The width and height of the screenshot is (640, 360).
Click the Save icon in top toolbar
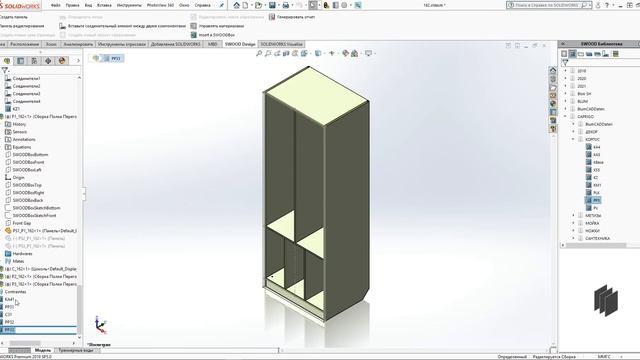click(272, 5)
